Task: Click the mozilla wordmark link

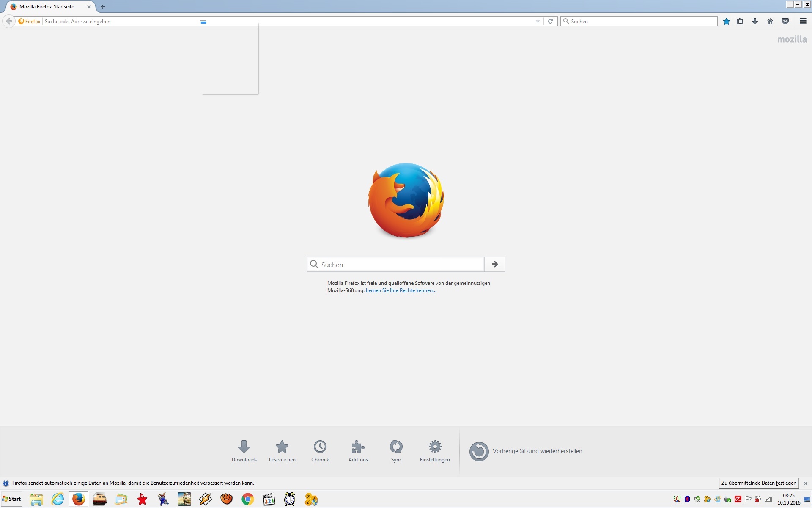Action: point(792,39)
